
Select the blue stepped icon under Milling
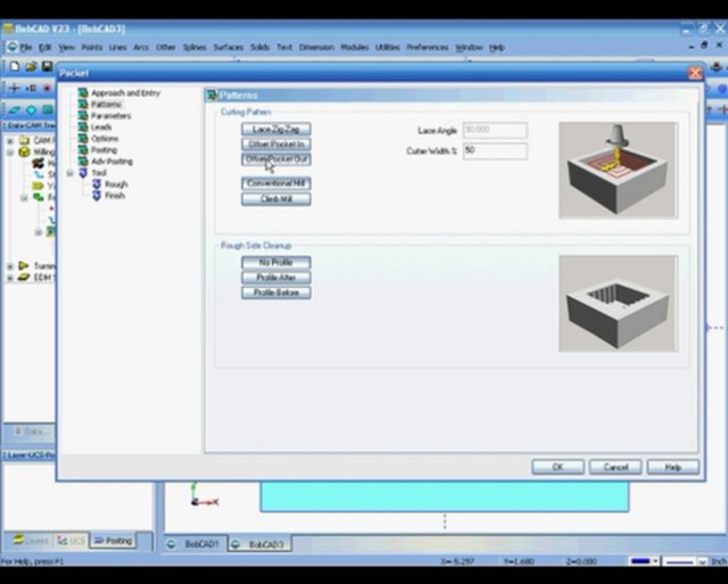(x=39, y=175)
